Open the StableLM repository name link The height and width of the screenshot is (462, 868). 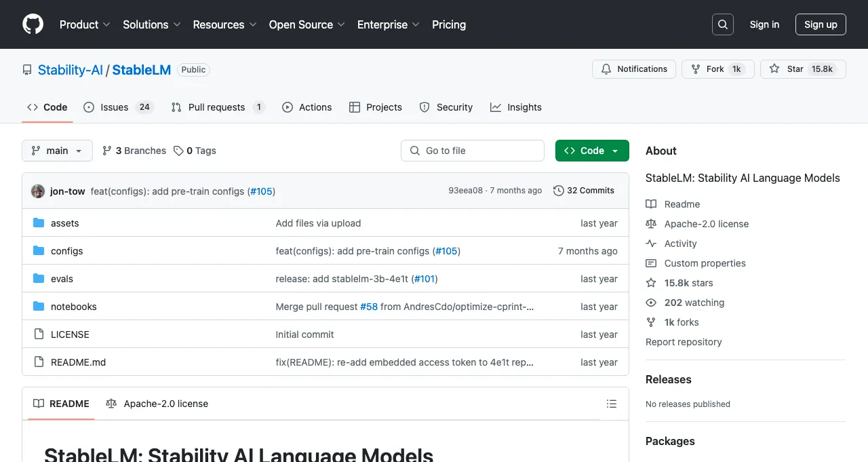point(142,70)
